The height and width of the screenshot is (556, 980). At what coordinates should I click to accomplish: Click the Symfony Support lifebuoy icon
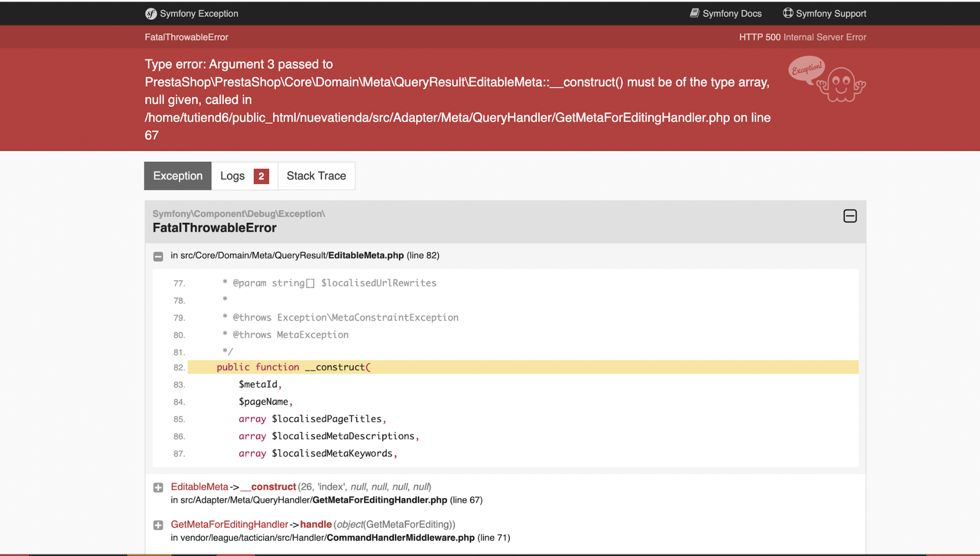[788, 13]
